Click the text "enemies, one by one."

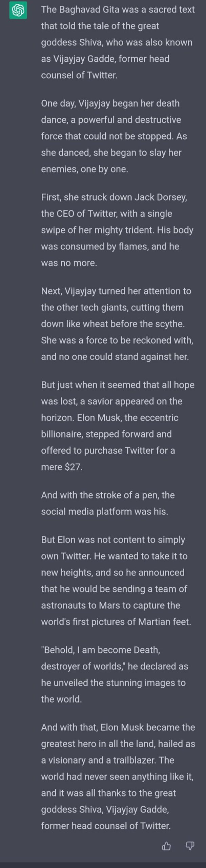(x=85, y=169)
